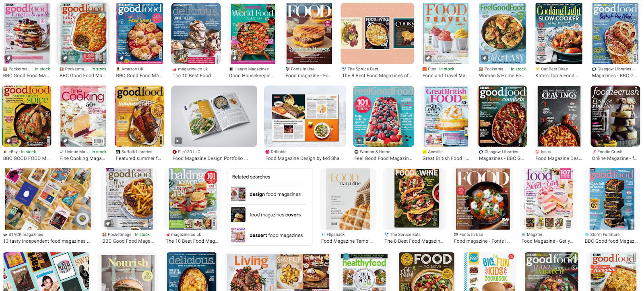644x291 pixels.
Task: Select related search dessert food magazines
Action: point(270,235)
